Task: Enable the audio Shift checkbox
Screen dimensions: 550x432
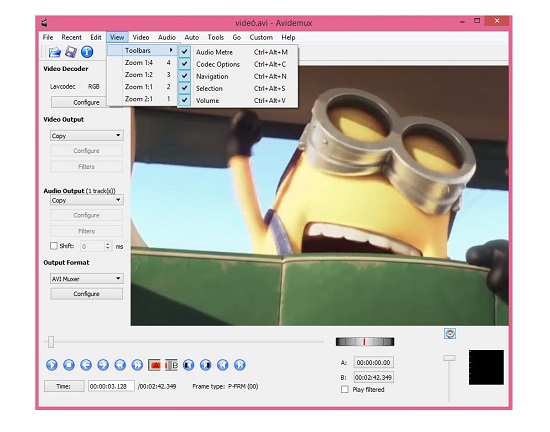Action: pyautogui.click(x=54, y=246)
